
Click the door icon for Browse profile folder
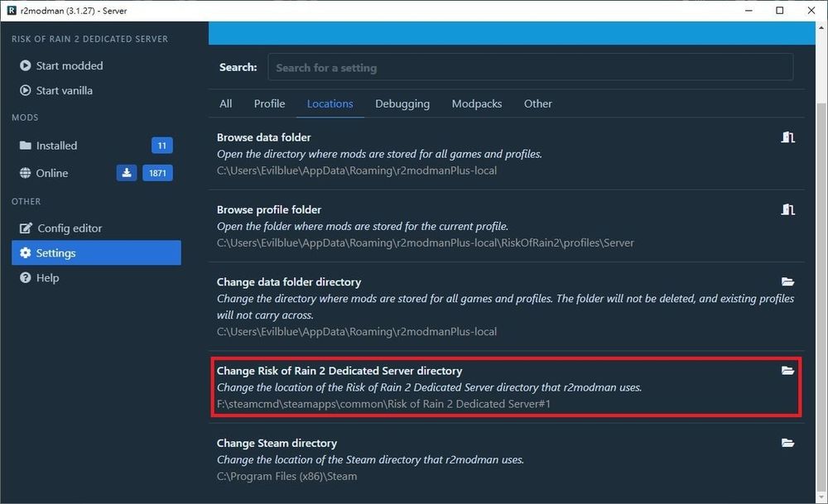787,210
